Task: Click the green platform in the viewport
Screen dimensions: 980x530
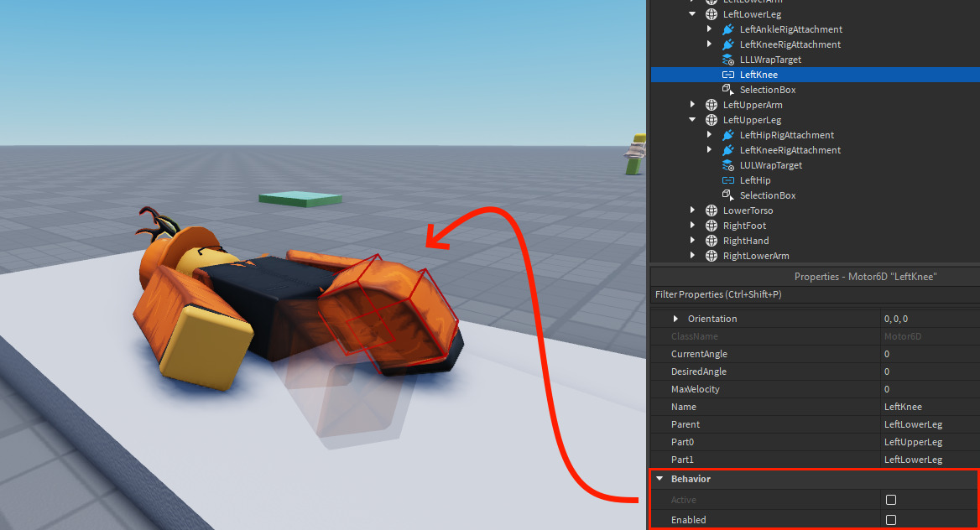Action: point(300,199)
